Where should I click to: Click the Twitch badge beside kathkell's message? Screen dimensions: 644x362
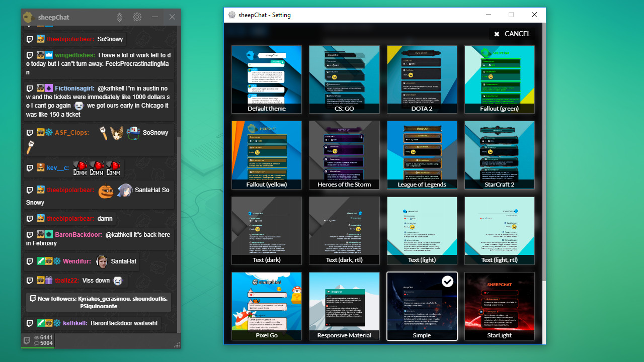coord(30,323)
